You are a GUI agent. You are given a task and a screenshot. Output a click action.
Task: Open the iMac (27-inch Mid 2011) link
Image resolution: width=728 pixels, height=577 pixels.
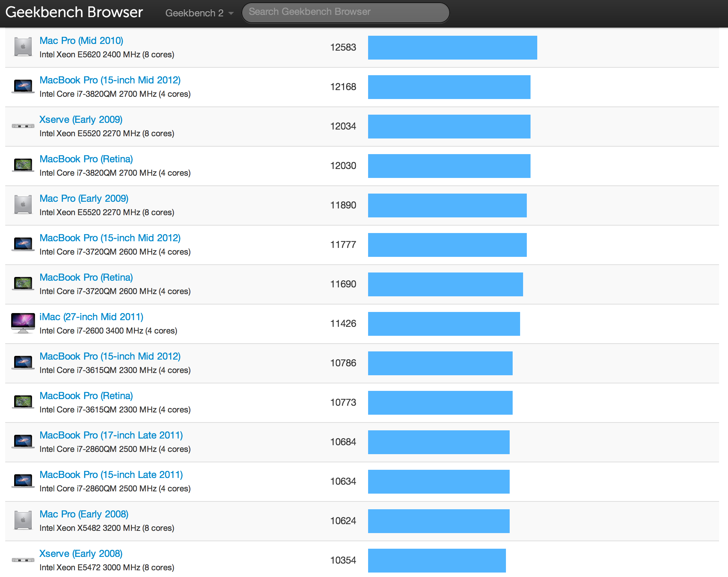91,317
